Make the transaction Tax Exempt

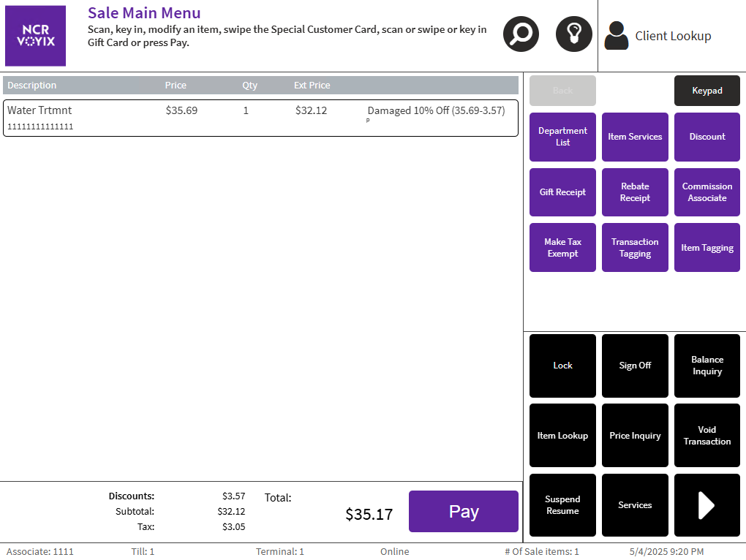click(x=562, y=248)
